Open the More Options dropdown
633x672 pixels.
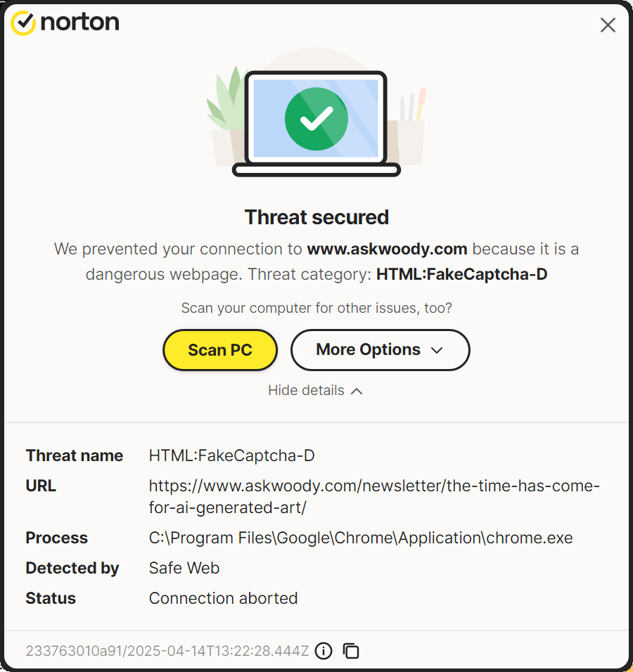point(380,350)
